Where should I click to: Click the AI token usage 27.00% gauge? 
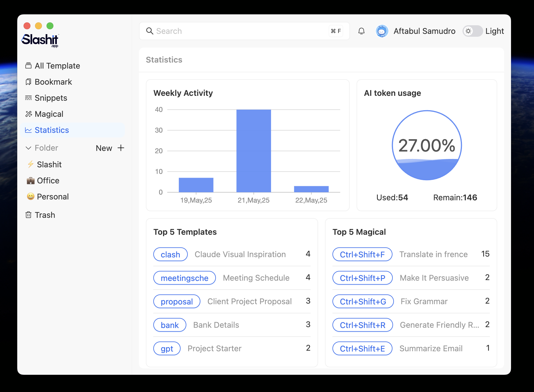tap(427, 145)
